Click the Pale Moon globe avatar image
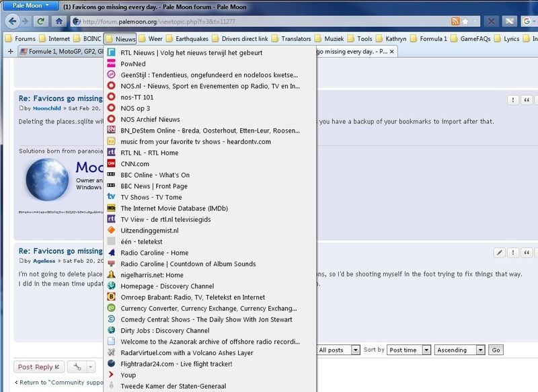 click(x=47, y=180)
